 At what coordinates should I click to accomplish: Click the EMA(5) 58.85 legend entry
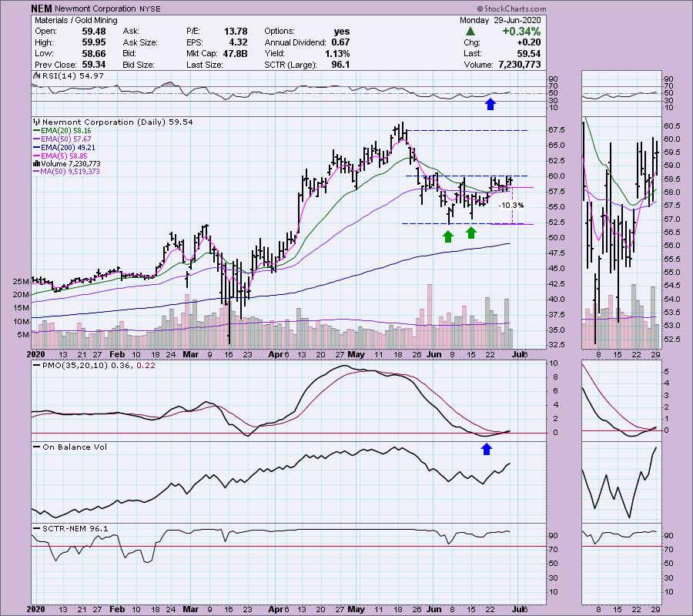tap(64, 156)
